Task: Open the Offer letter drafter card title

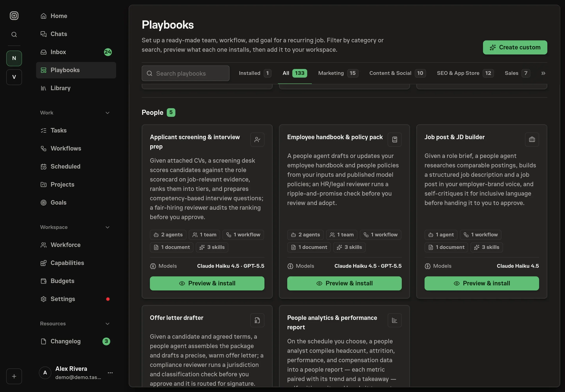Action: click(x=177, y=318)
